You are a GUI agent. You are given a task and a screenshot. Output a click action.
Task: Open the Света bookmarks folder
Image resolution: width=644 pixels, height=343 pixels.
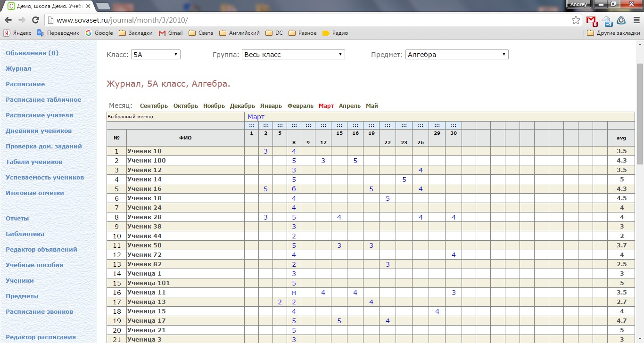pyautogui.click(x=201, y=33)
